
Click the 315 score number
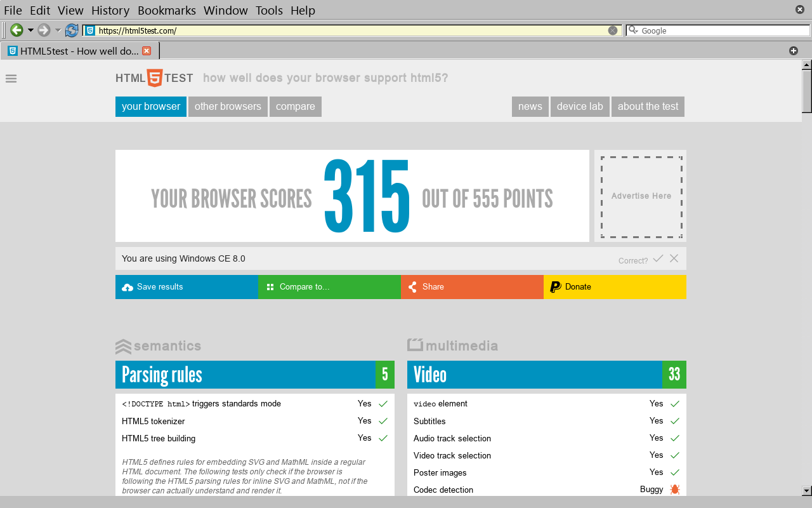pos(367,196)
